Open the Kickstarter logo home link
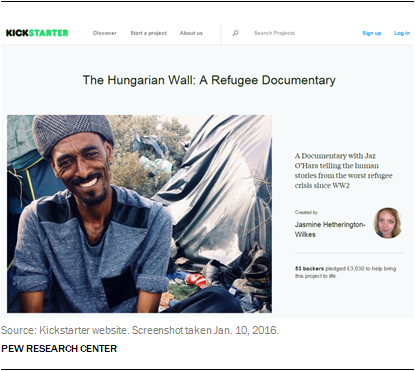 [37, 33]
